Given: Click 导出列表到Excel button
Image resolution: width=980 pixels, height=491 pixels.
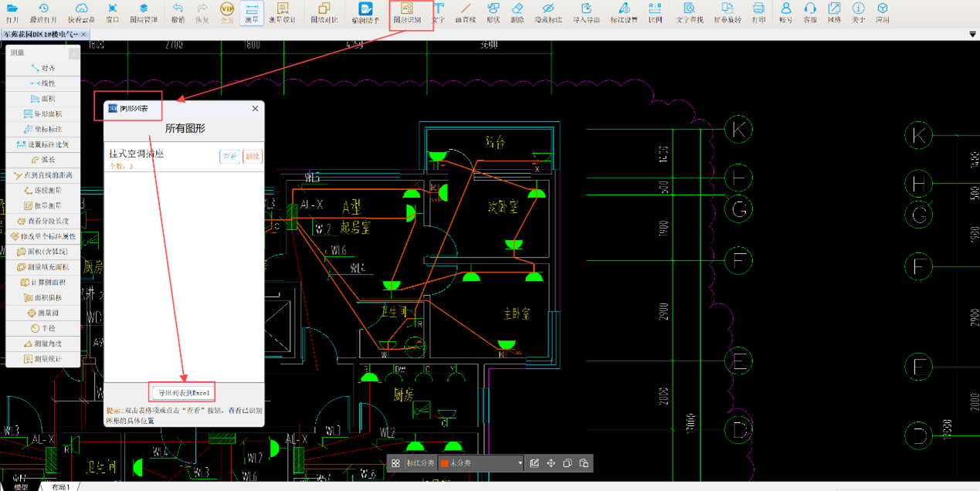Looking at the screenshot, I should 183,393.
